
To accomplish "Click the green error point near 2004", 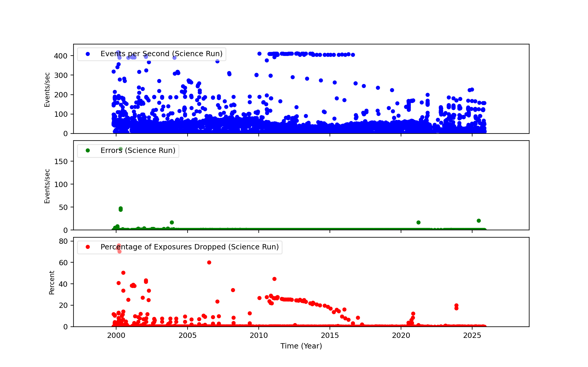I will 172,222.
